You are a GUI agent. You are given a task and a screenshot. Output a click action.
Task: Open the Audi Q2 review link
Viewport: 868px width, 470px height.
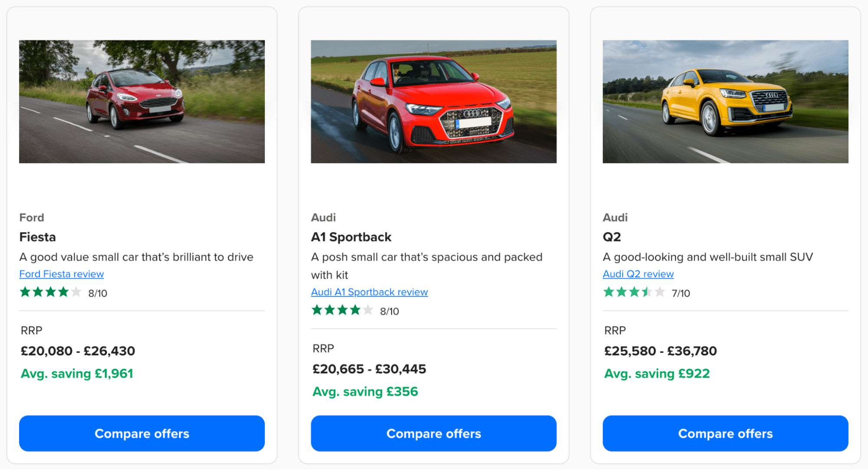click(637, 274)
